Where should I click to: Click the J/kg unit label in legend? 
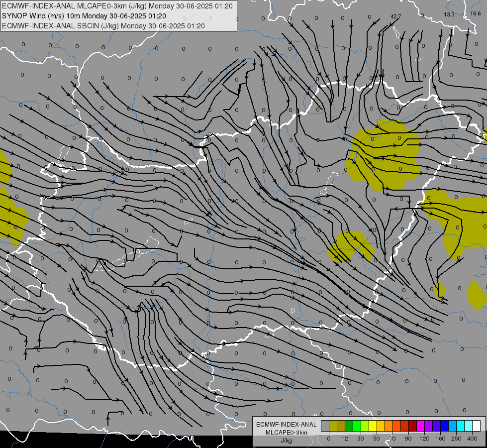click(286, 441)
